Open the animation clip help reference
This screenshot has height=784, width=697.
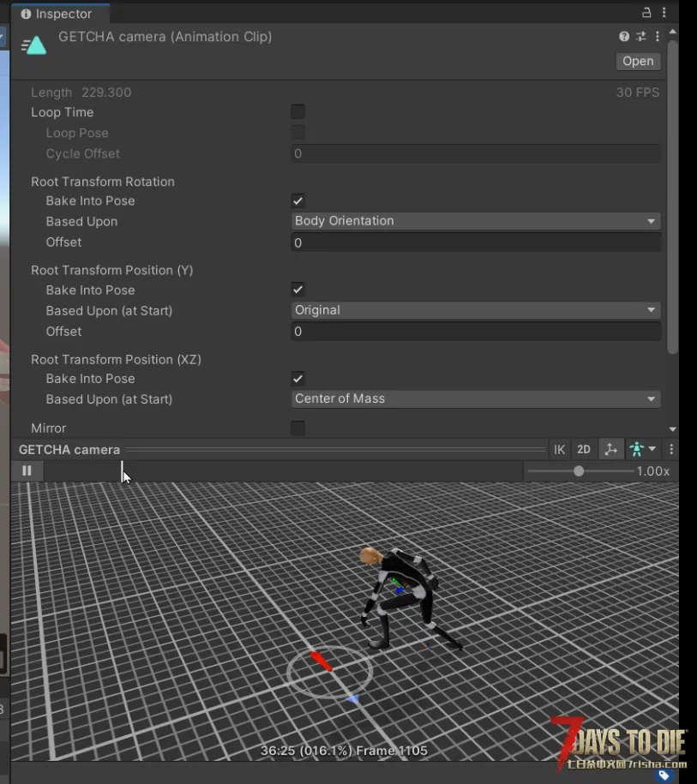tap(624, 36)
